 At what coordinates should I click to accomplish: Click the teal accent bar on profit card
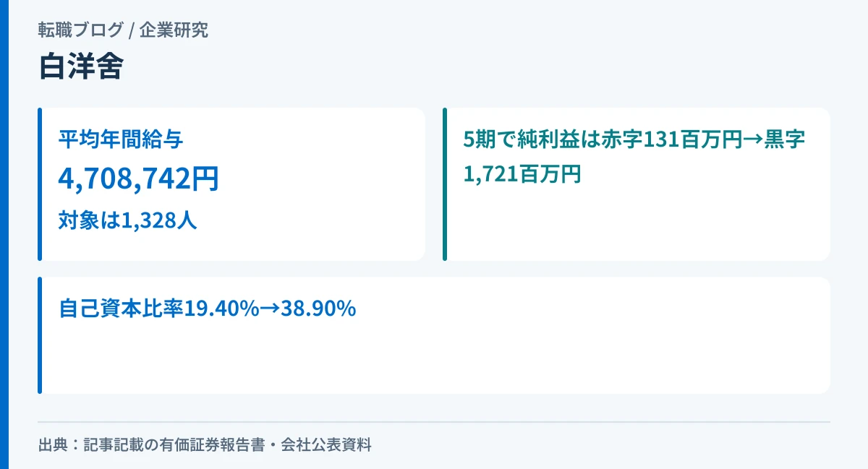coord(445,184)
